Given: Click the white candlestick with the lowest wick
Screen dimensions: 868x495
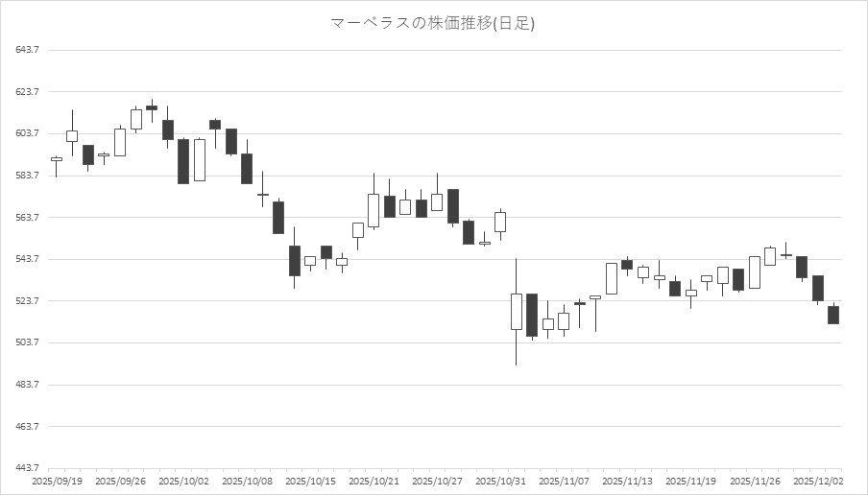Looking at the screenshot, I should click(x=516, y=312).
